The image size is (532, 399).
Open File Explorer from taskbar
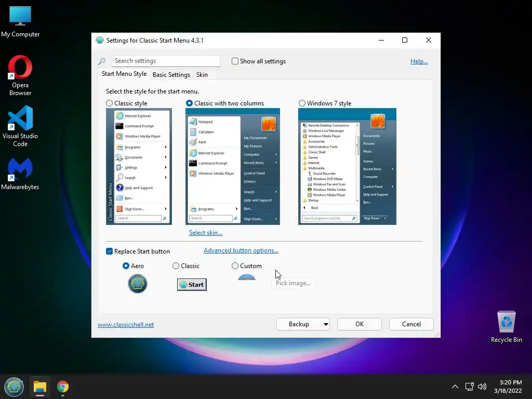click(x=39, y=387)
